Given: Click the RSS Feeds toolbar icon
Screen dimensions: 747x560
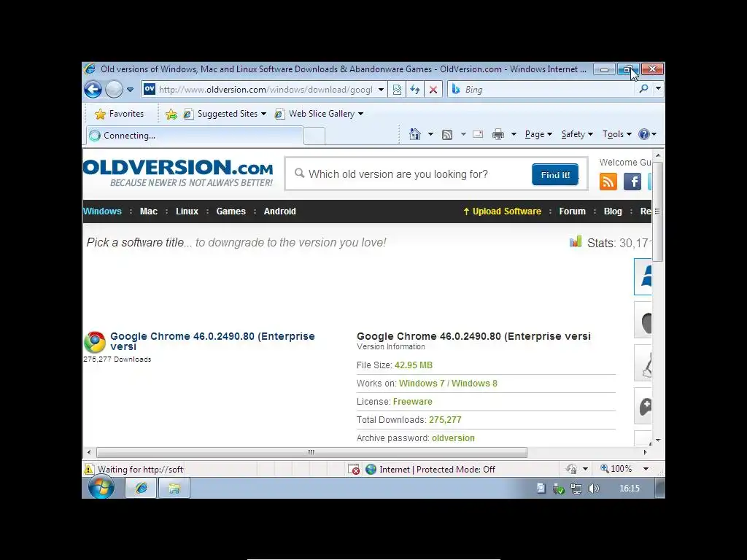Looking at the screenshot, I should 447,135.
